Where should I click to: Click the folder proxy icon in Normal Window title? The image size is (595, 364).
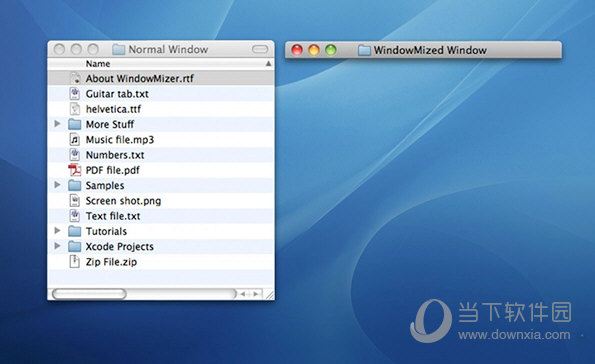point(118,49)
